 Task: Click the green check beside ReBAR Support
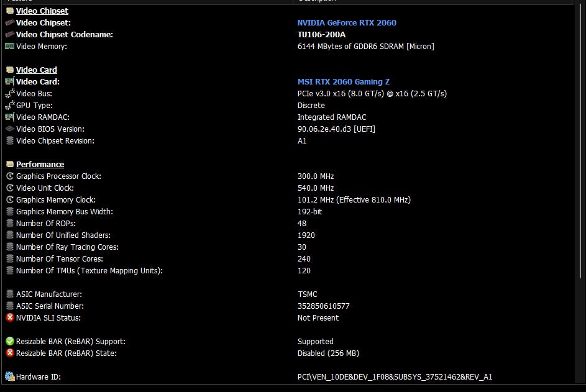(10, 342)
